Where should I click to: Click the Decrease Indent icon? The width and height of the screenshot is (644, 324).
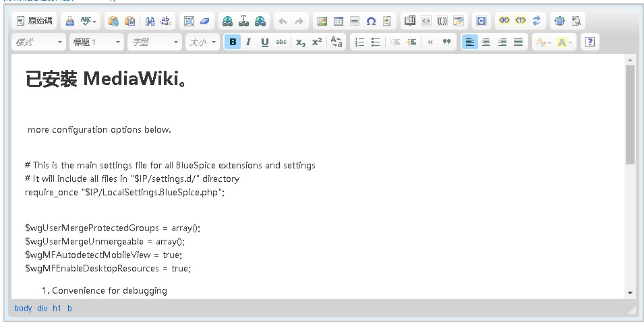[x=395, y=42]
